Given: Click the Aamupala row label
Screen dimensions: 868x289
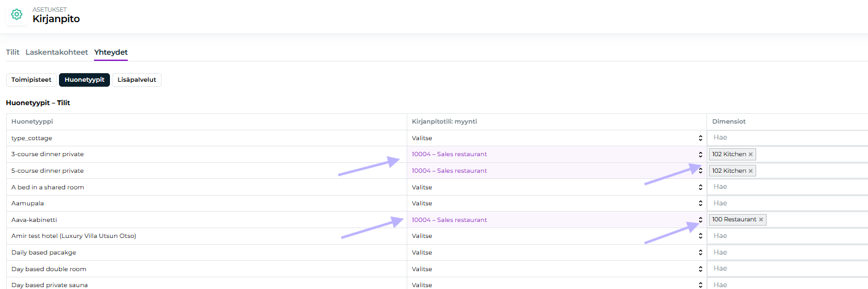Looking at the screenshot, I should tap(28, 204).
